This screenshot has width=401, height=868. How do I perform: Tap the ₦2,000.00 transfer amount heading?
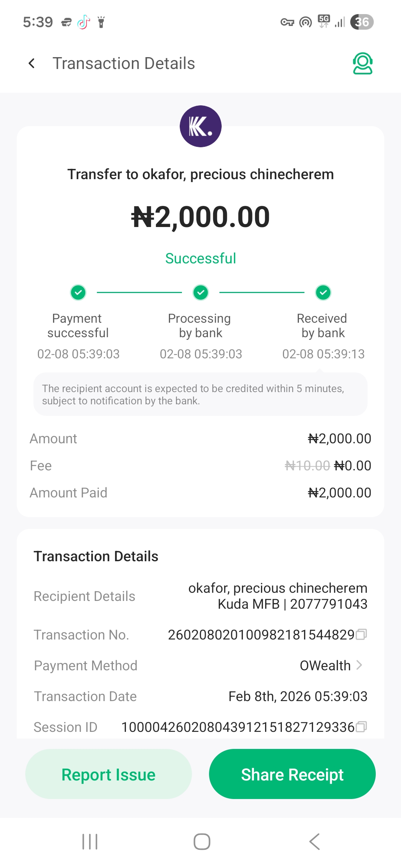(200, 217)
